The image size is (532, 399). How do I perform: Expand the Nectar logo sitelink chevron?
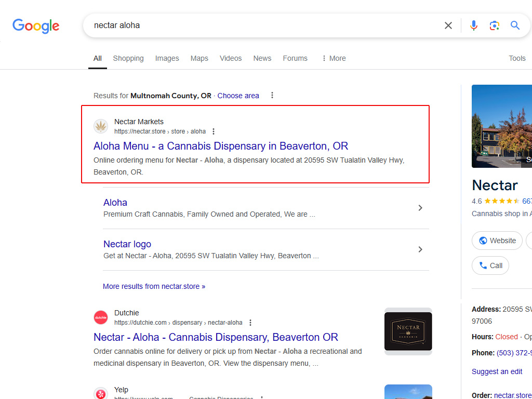(x=420, y=249)
